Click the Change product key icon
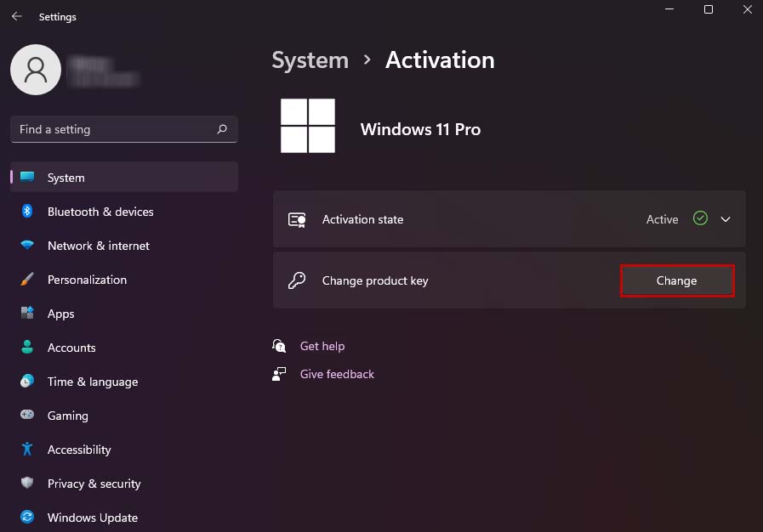This screenshot has height=532, width=763. [296, 280]
